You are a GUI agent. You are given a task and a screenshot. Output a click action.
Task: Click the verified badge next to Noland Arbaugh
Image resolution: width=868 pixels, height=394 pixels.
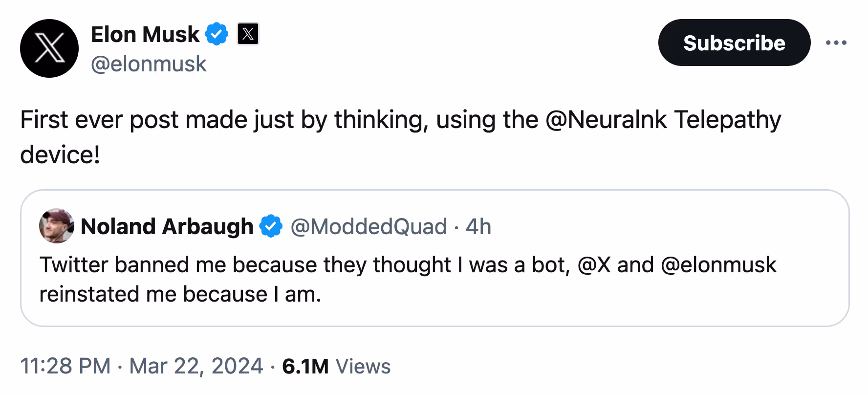(x=271, y=226)
